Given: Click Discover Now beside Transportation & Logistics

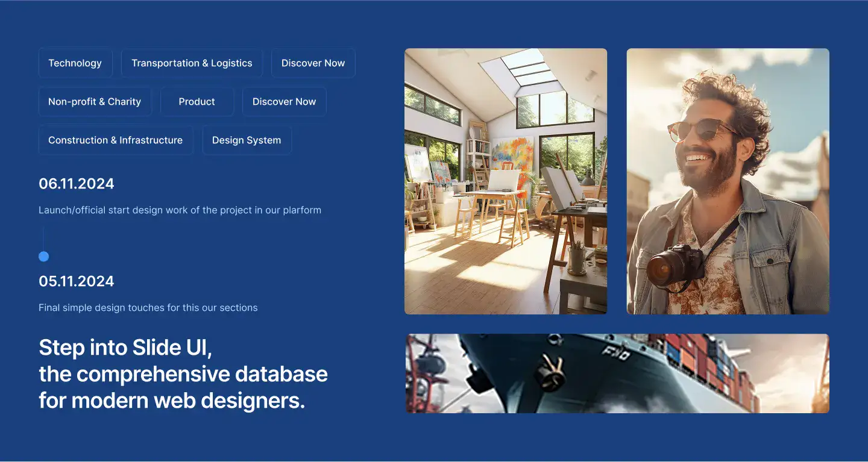Looking at the screenshot, I should (x=313, y=63).
